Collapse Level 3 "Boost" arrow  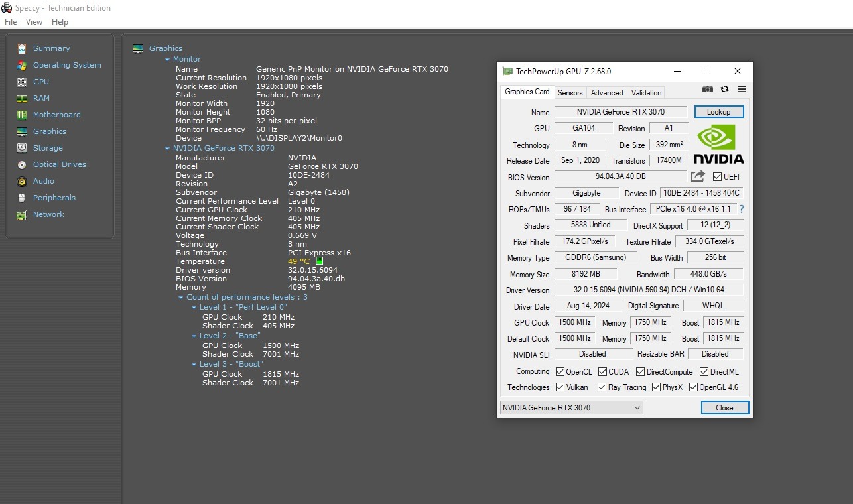(194, 365)
